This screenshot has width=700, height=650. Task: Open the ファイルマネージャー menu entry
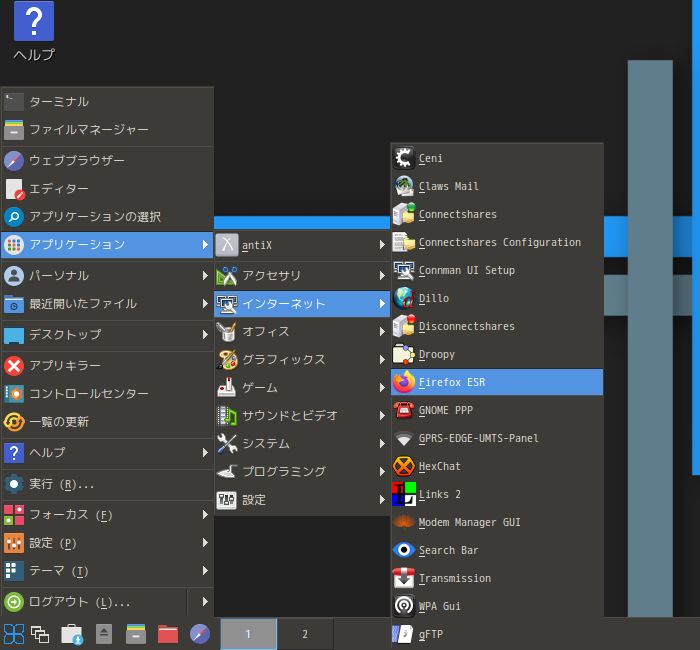click(107, 130)
